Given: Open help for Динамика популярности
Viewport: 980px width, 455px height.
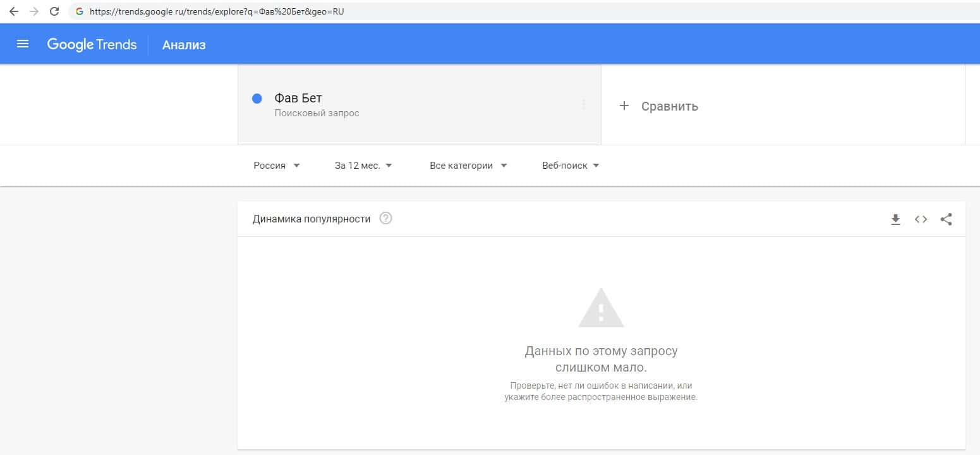Looking at the screenshot, I should pyautogui.click(x=385, y=219).
